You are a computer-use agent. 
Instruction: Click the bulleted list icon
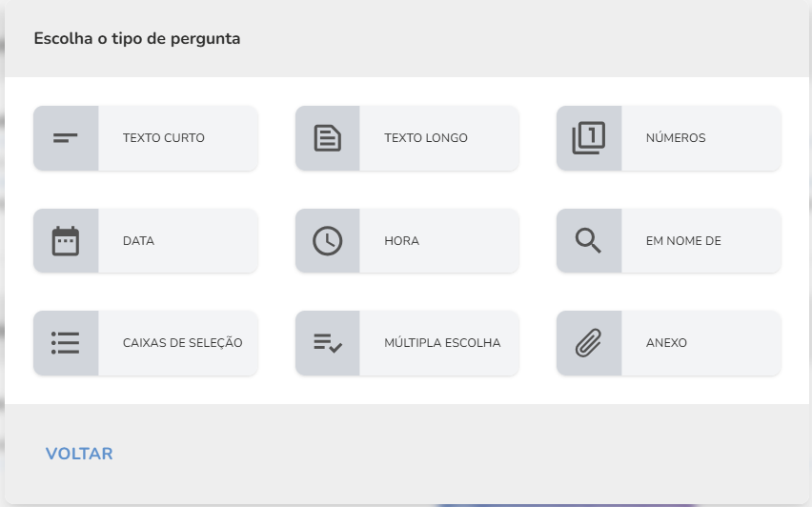65,343
